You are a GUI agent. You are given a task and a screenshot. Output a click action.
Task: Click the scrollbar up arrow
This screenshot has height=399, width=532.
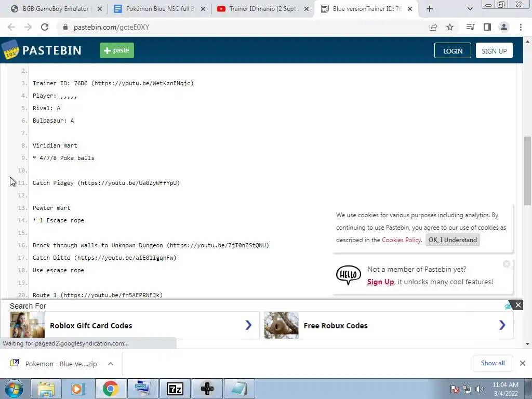527,42
